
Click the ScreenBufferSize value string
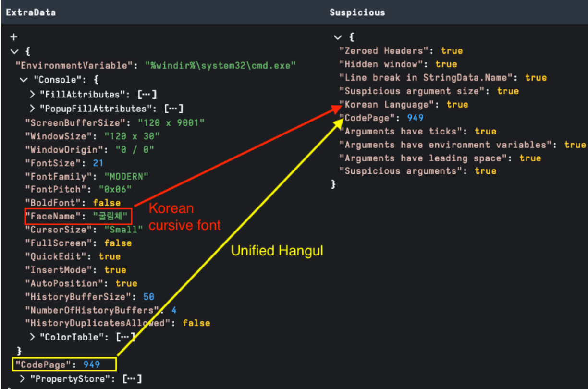tap(171, 123)
